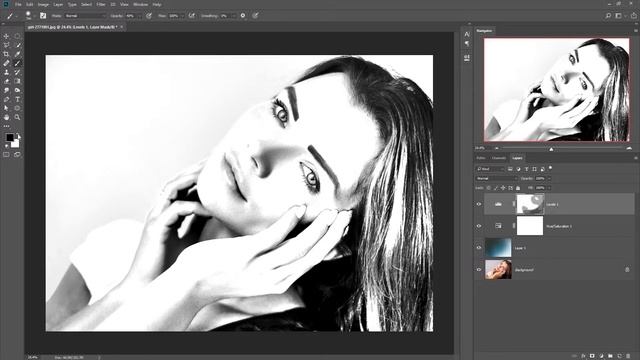This screenshot has height=360, width=640.
Task: Hide the Levels 1 layer
Action: pos(479,204)
